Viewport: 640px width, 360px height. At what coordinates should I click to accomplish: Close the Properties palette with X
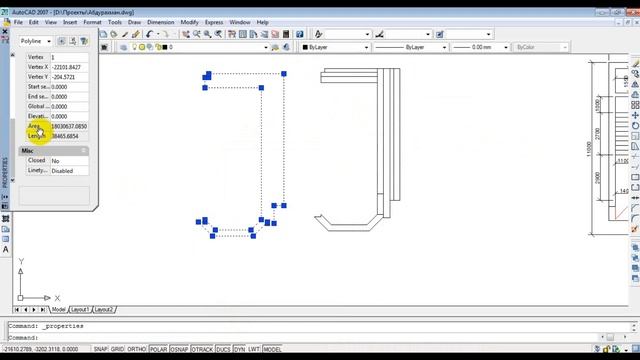5,31
